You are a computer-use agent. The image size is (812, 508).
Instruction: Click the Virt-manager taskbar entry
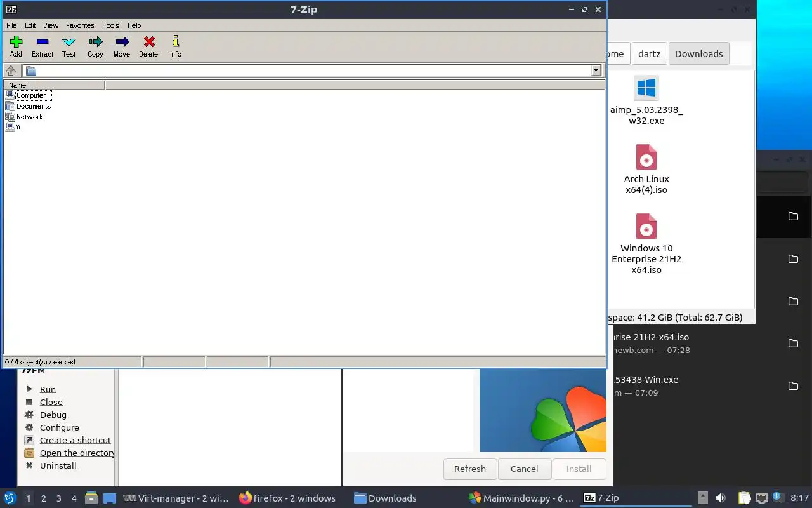pos(176,498)
